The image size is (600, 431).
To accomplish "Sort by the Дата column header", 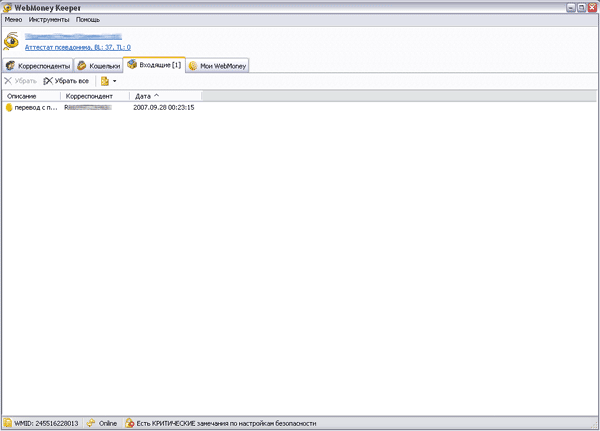I will click(x=166, y=96).
